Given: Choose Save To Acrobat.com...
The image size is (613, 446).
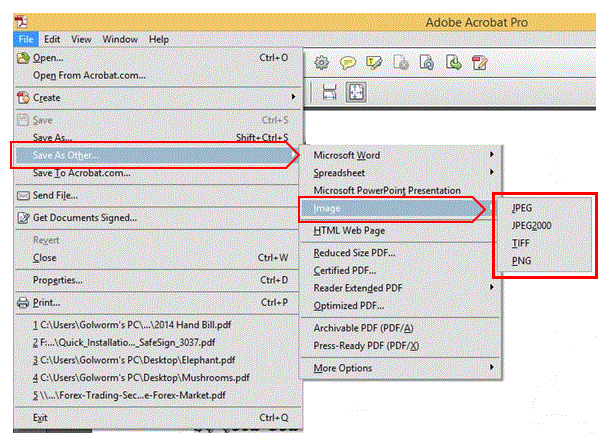Looking at the screenshot, I should point(158,173).
